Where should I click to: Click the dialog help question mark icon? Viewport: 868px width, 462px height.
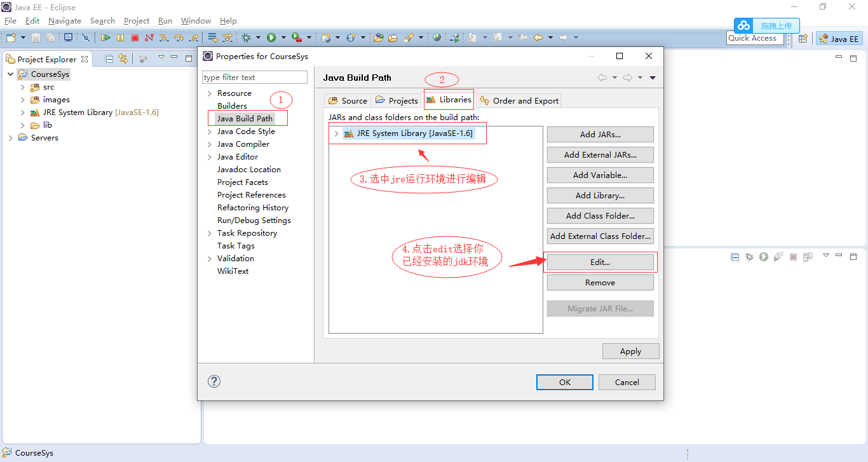pos(214,381)
